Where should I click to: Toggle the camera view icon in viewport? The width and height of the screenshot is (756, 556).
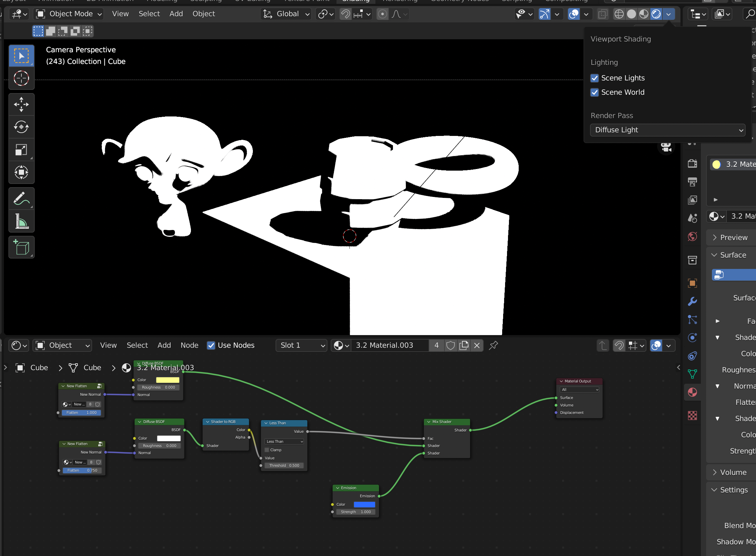click(x=666, y=147)
